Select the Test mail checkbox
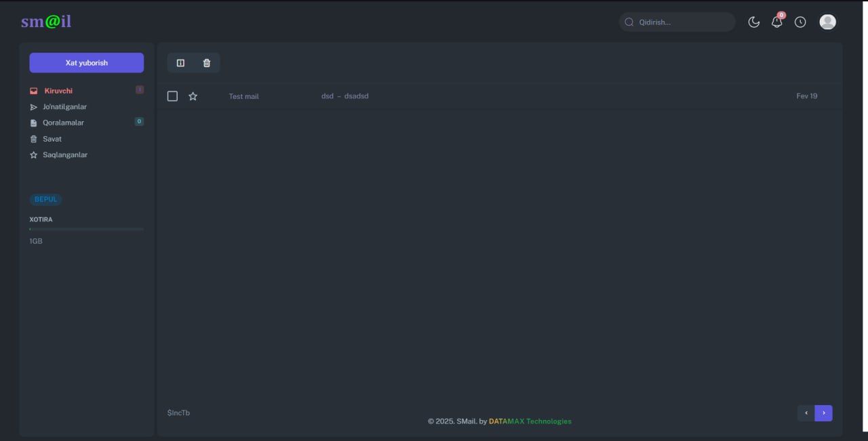The width and height of the screenshot is (868, 441). tap(172, 96)
